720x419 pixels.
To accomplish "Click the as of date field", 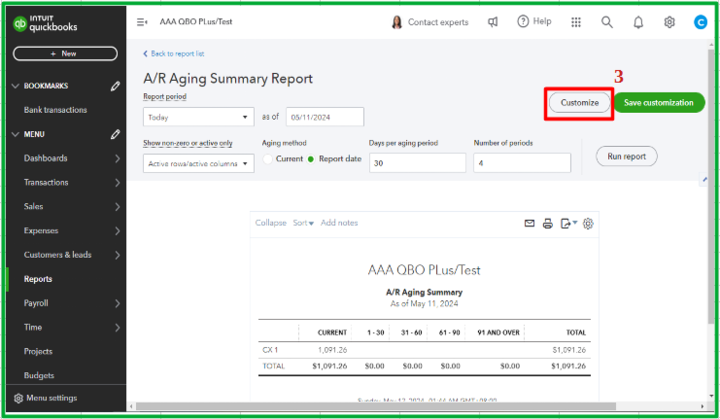I will coord(325,117).
